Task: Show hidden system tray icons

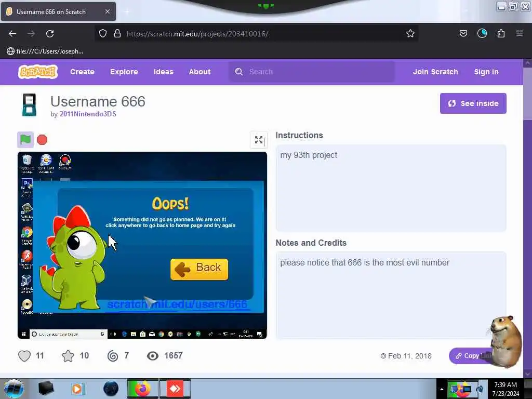Action: click(442, 389)
